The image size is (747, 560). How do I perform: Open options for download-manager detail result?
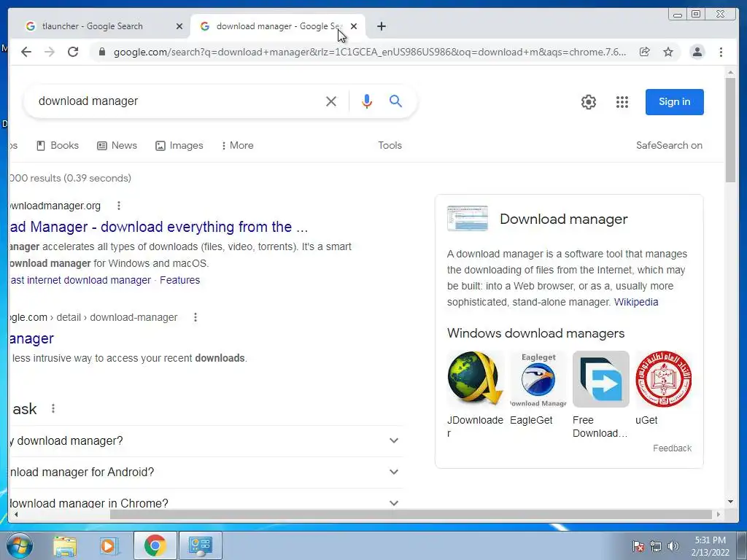coord(196,317)
